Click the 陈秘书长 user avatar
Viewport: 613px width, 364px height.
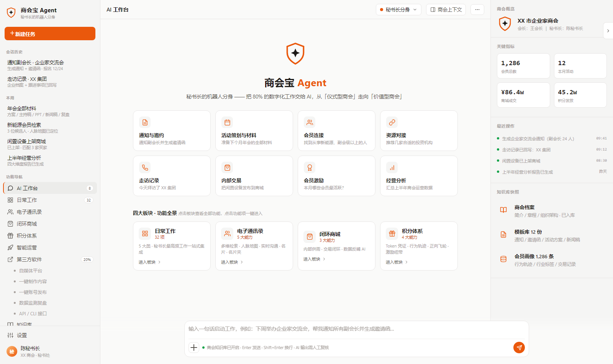point(12,351)
